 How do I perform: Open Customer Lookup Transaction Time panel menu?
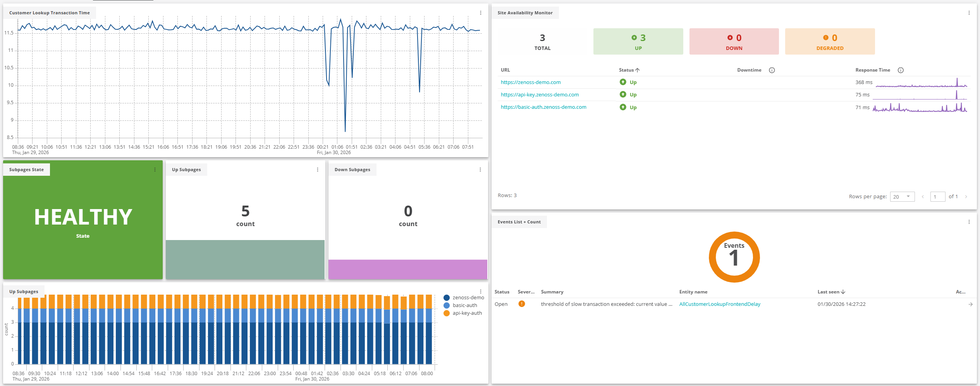pos(481,13)
